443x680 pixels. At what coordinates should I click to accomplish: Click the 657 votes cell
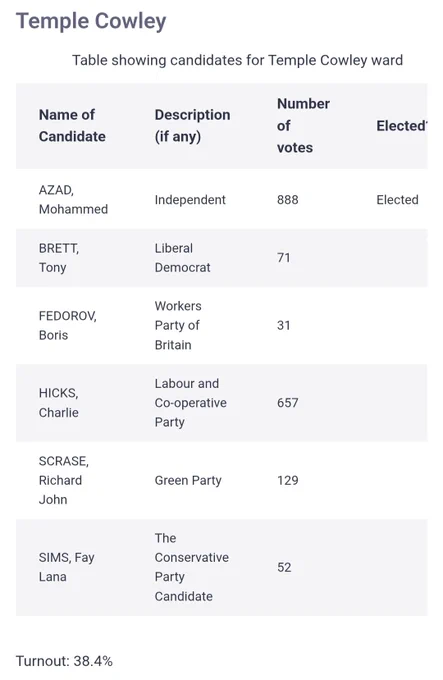click(288, 402)
